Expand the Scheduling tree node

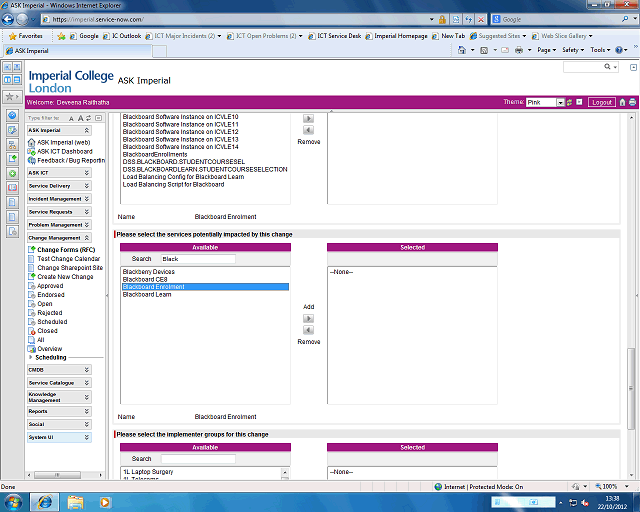click(x=31, y=357)
